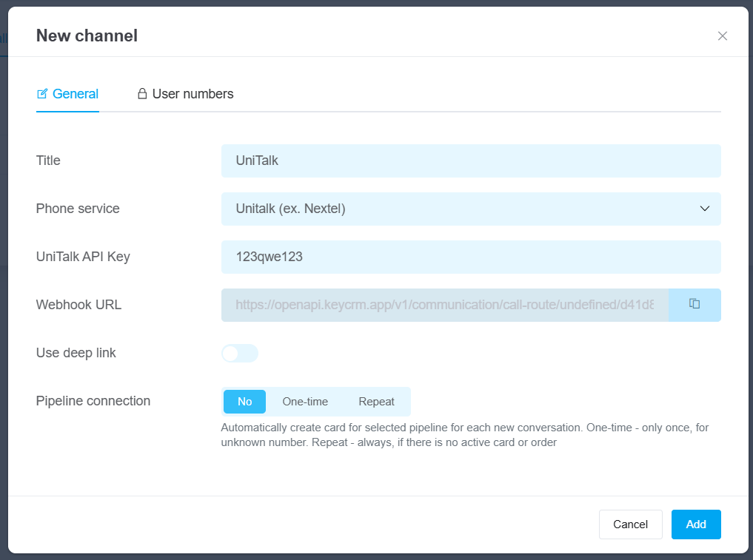Enable the Use deep link switch

tap(239, 354)
